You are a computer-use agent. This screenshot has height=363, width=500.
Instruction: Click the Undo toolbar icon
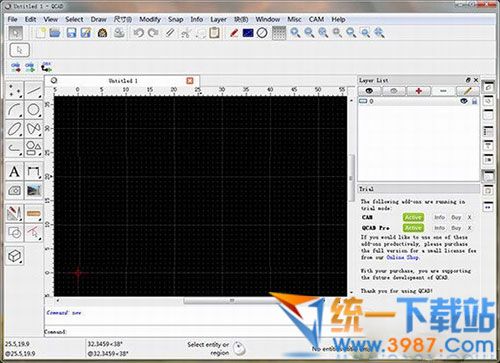(138, 33)
